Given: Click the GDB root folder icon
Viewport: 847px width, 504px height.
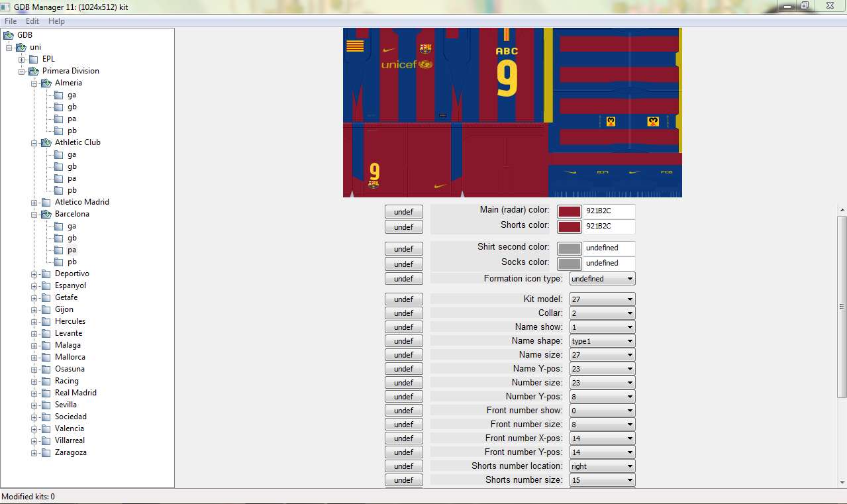Looking at the screenshot, I should tap(9, 35).
